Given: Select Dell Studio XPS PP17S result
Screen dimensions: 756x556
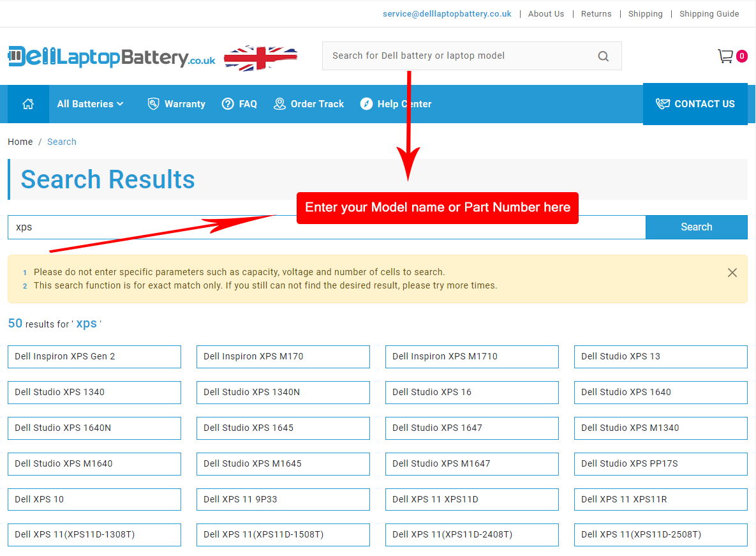Looking at the screenshot, I should coord(661,464).
